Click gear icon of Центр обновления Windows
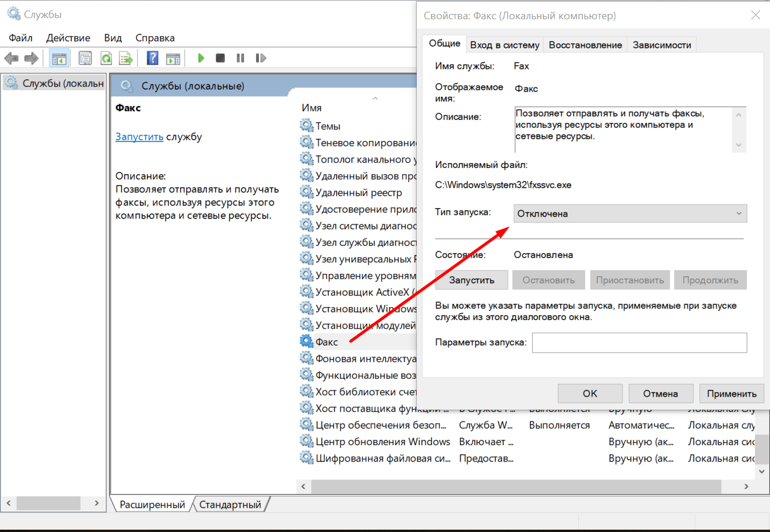The height and width of the screenshot is (532, 770). 307,441
